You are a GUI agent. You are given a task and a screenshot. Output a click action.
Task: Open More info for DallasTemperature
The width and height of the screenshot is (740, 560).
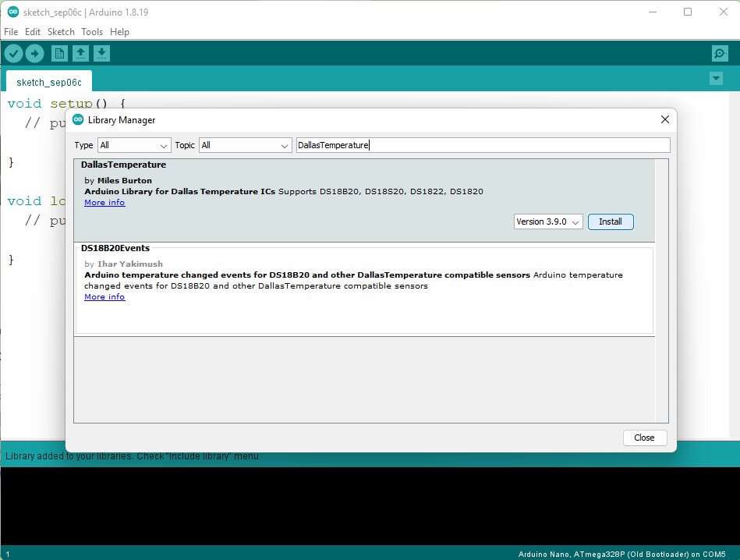(104, 203)
